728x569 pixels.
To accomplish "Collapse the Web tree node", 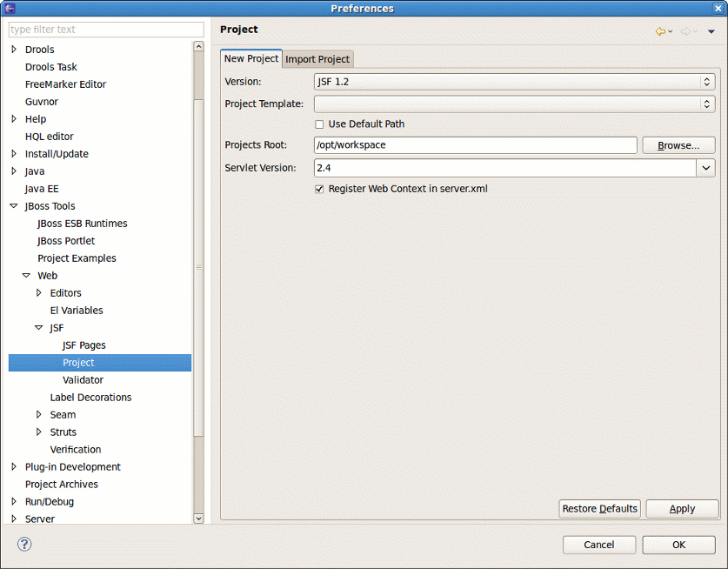I will 26,275.
